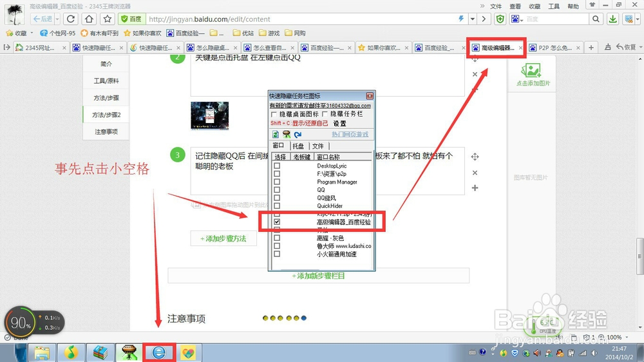Image resolution: width=644 pixels, height=362 pixels.
Task: Open the 恢复 restore tabs dropdown
Action: [x=640, y=48]
